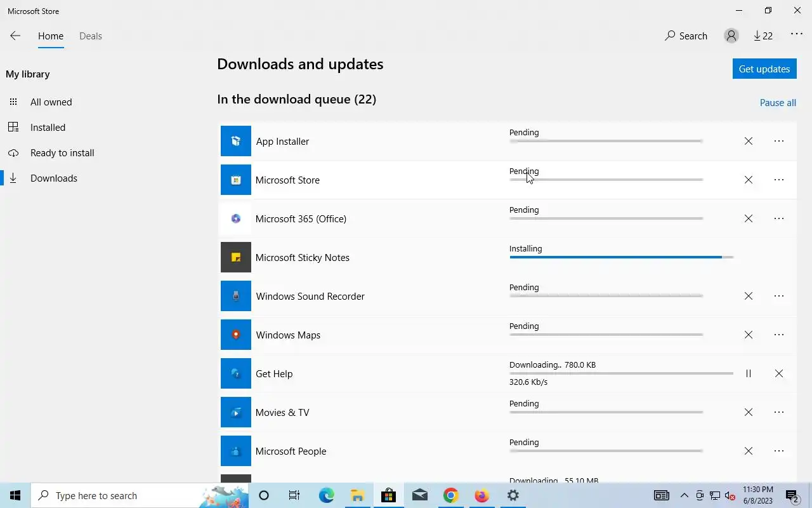
Task: Pause the Get Help download
Action: point(749,373)
